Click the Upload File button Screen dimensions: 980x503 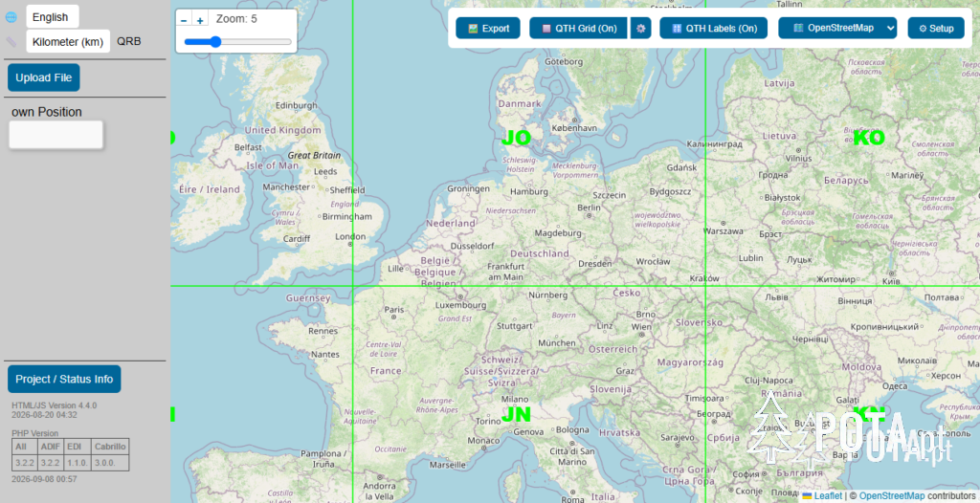coord(44,77)
